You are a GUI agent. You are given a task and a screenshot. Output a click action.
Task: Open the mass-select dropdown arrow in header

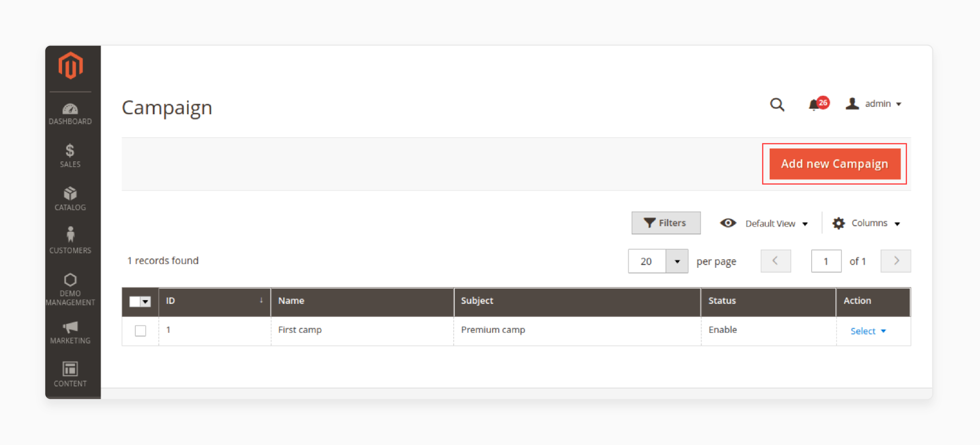(x=146, y=301)
